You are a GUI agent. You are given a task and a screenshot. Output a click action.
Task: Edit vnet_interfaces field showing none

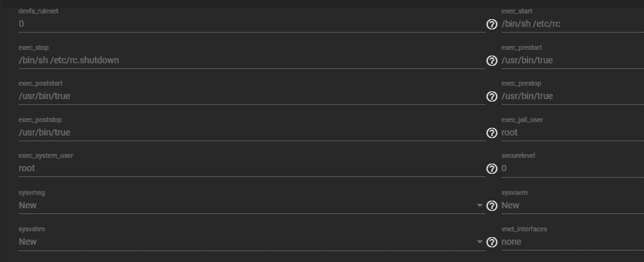coord(572,242)
